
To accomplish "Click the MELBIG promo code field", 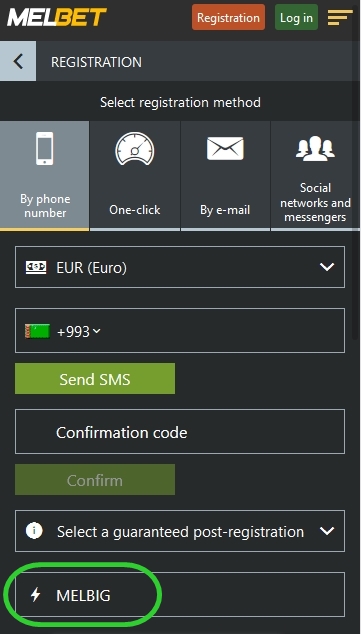I will pos(180,594).
